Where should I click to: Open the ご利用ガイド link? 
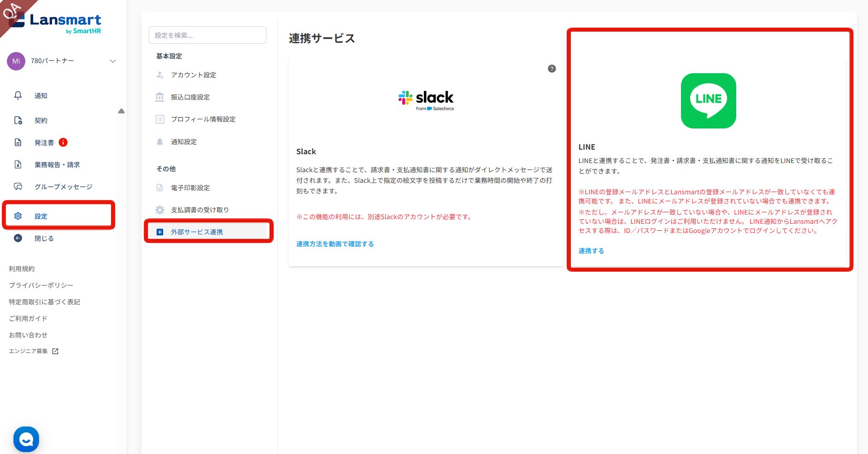click(x=28, y=319)
